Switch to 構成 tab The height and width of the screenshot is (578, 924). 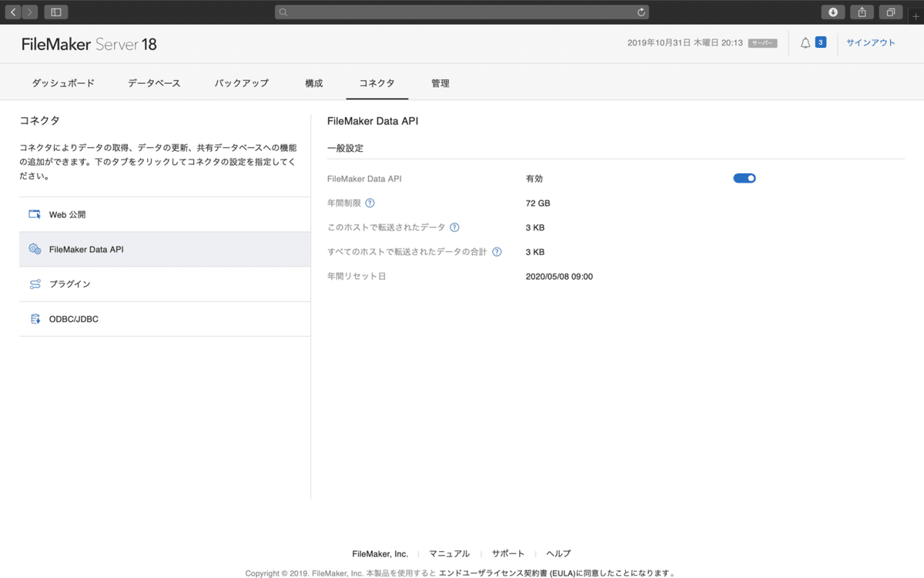314,83
